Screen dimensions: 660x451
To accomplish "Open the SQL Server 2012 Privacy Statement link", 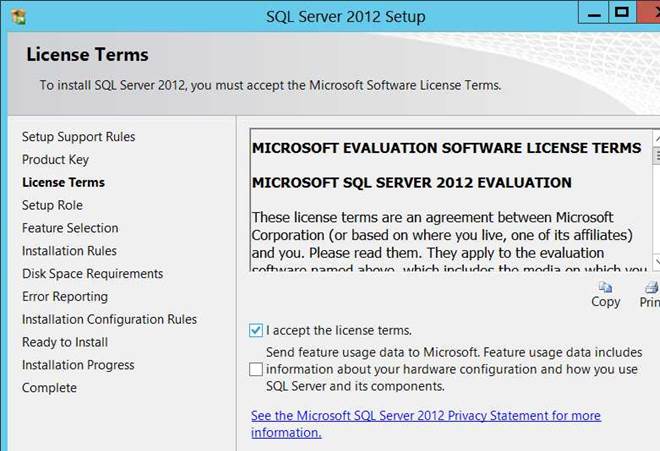I will click(x=426, y=424).
